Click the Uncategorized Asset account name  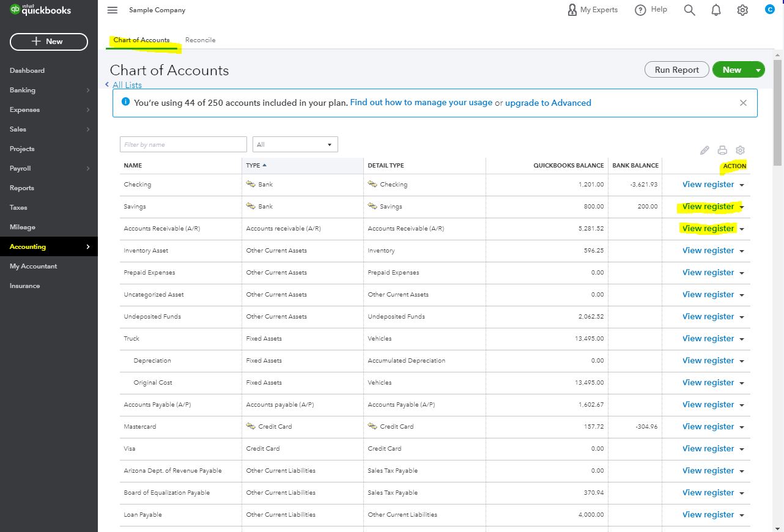coord(153,294)
